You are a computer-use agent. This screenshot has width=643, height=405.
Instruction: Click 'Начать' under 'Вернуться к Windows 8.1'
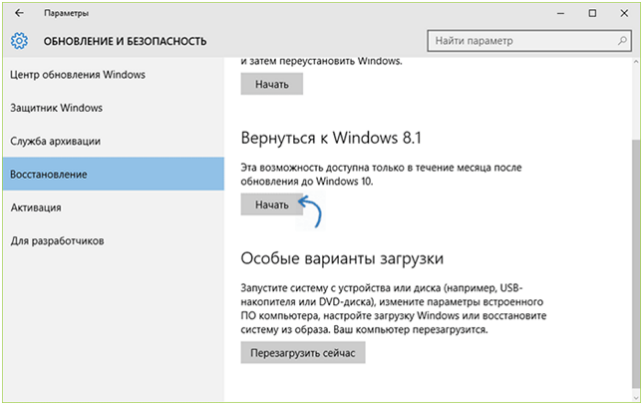tap(272, 204)
